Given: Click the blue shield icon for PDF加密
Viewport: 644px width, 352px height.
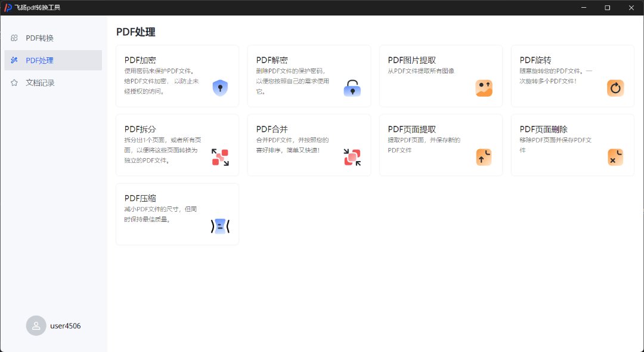Looking at the screenshot, I should click(x=220, y=88).
